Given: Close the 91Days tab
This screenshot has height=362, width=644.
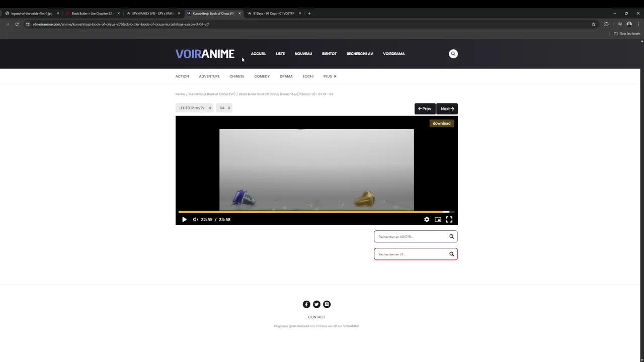Looking at the screenshot, I should [x=300, y=14].
